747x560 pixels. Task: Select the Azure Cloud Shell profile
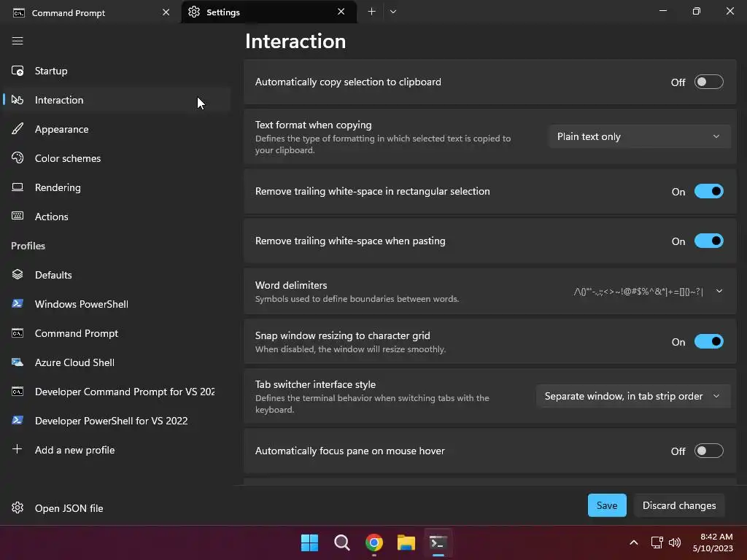117,362
